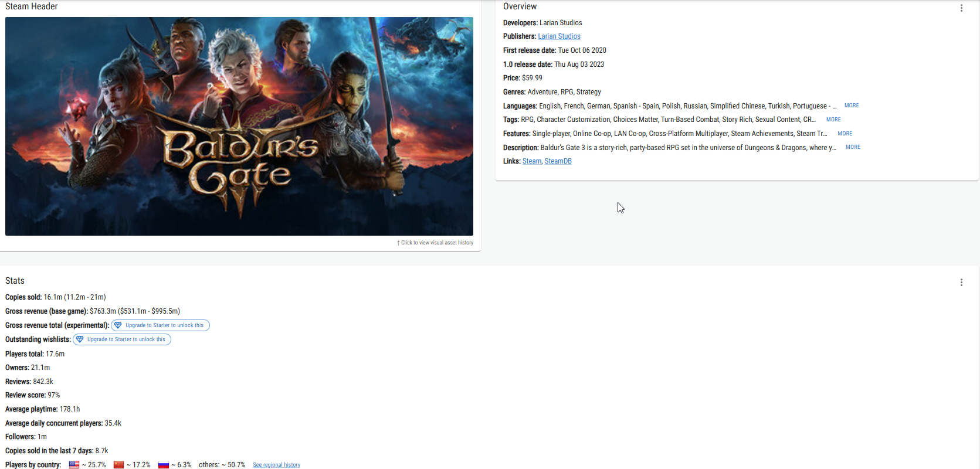Click the Steam Header section title
The width and height of the screenshot is (980, 469).
32,6
